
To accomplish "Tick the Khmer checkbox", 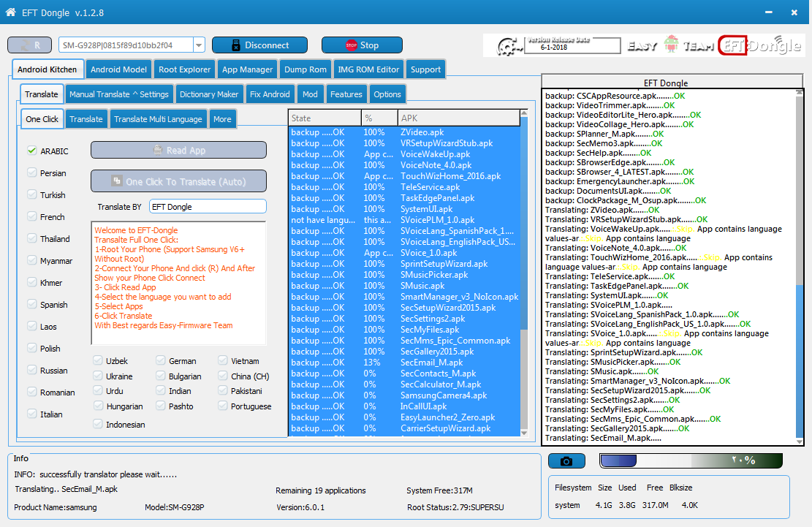I will (x=32, y=282).
